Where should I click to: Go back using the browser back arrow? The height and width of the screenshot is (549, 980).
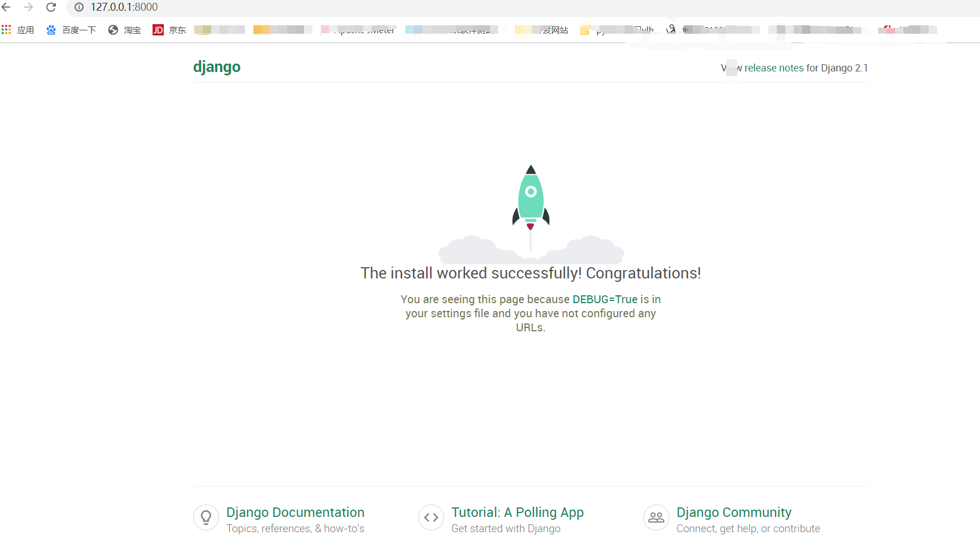7,7
